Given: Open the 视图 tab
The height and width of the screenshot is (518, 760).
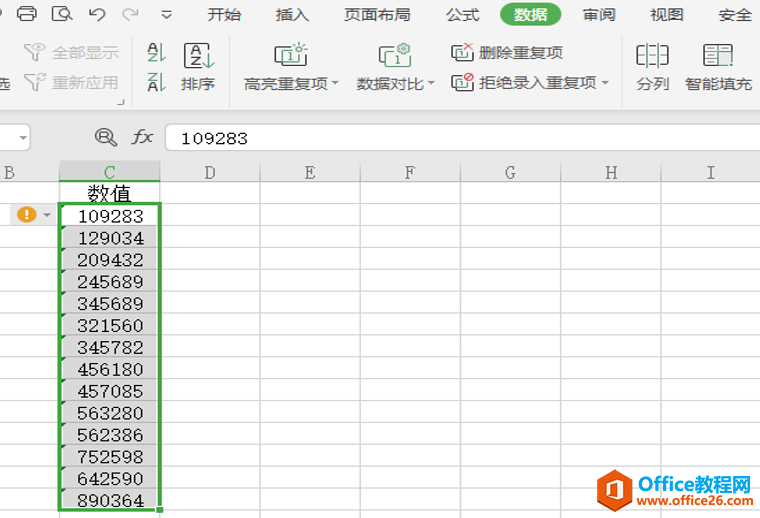Looking at the screenshot, I should [667, 15].
